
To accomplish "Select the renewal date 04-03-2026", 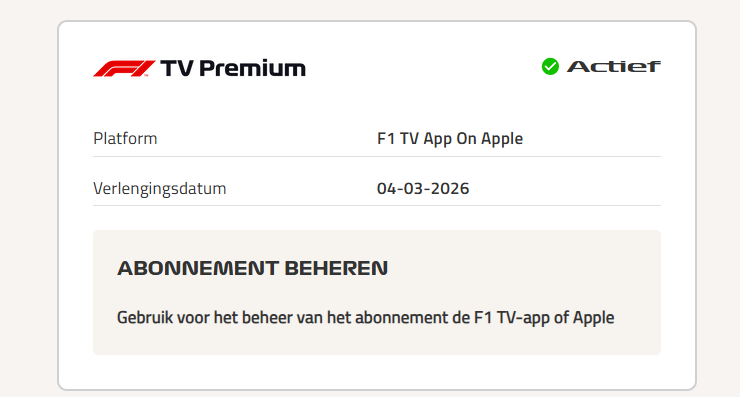I will coord(423,188).
